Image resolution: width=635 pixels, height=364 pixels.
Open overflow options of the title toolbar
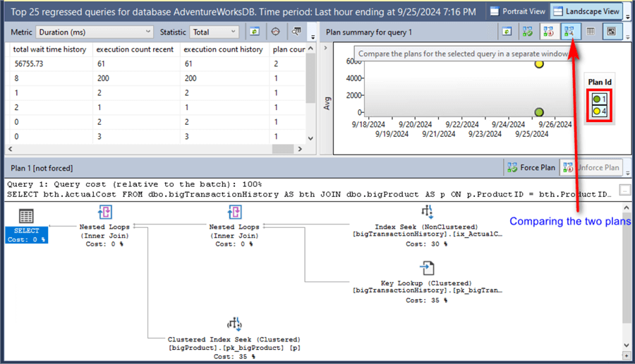[628, 17]
